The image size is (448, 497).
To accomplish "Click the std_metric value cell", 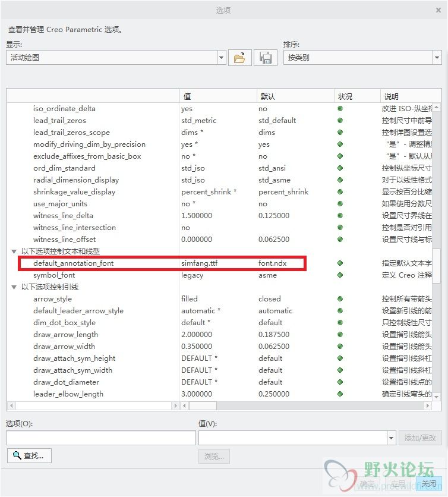I will point(198,121).
